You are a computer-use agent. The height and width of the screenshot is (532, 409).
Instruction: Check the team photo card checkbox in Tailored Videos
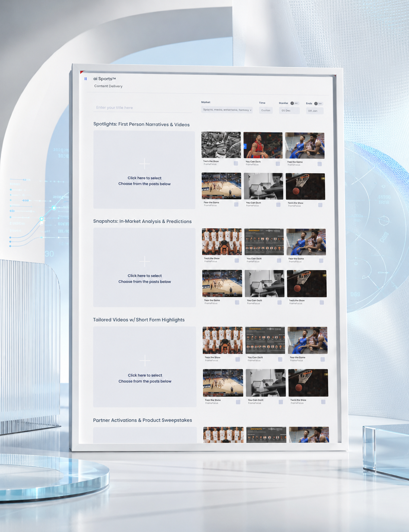(237, 359)
